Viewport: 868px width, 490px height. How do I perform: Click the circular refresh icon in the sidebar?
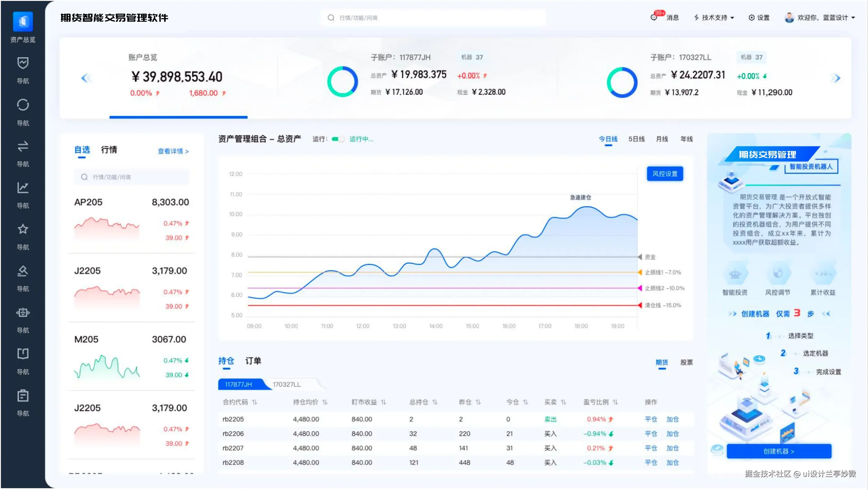pos(23,105)
